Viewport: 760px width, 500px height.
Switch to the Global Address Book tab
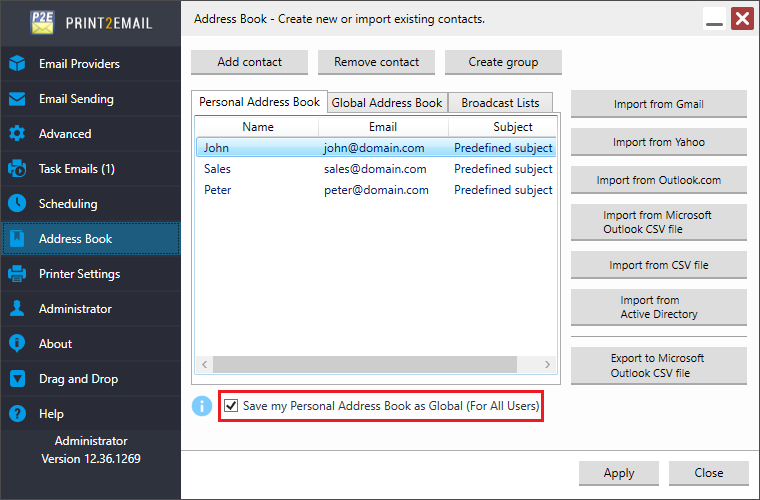coord(387,103)
